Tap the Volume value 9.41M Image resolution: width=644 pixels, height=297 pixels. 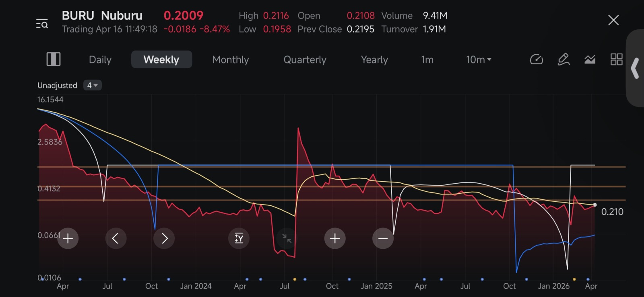click(x=435, y=15)
